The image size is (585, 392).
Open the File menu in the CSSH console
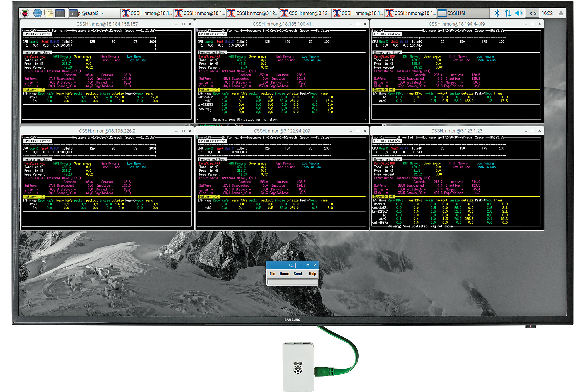(x=272, y=274)
